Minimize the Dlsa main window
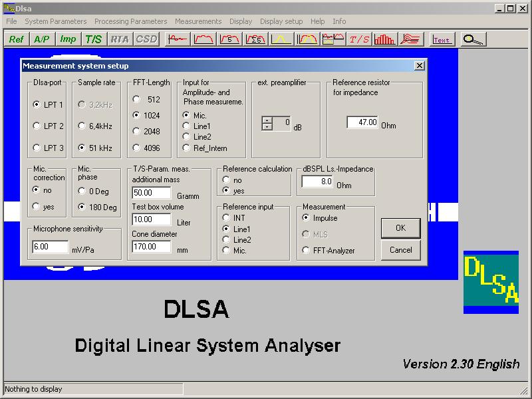The width and height of the screenshot is (532, 399). (x=499, y=9)
